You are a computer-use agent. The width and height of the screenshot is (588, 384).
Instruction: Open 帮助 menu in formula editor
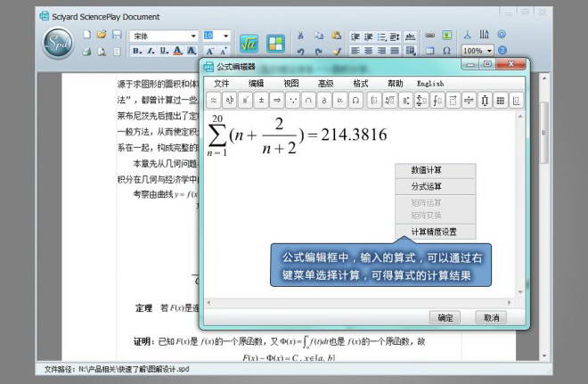(x=396, y=83)
